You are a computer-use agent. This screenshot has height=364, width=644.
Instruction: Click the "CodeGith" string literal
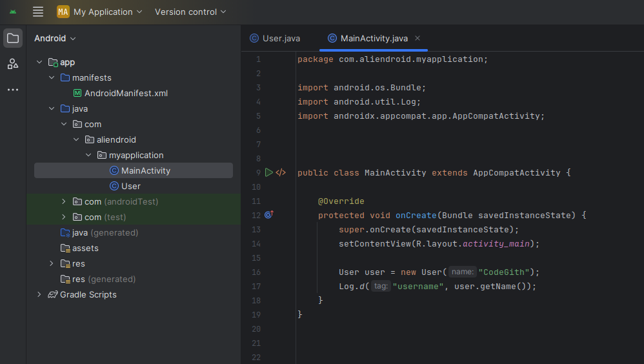point(503,272)
